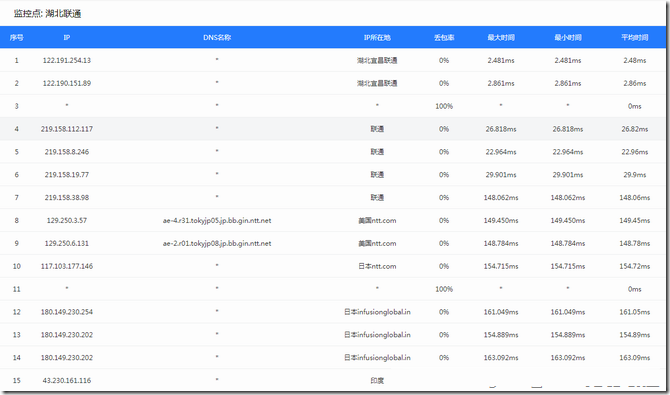The image size is (670, 395).
Task: Click average time 163.09ms
Action: coord(635,357)
